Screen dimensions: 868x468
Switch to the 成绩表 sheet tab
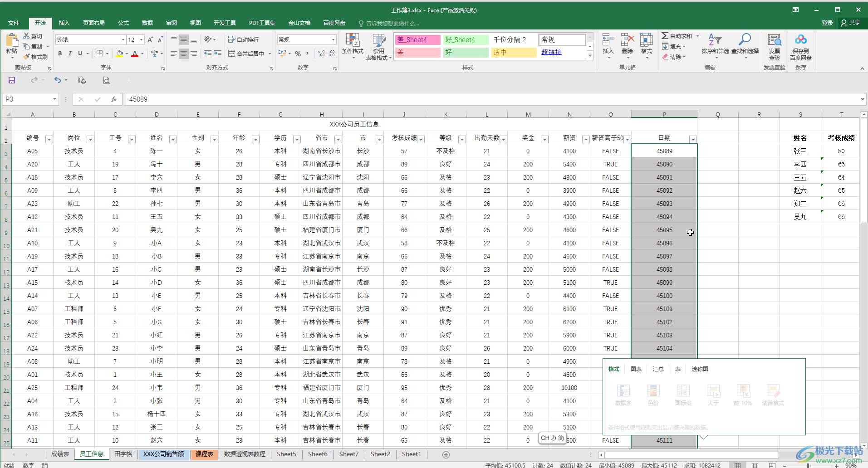(60, 454)
